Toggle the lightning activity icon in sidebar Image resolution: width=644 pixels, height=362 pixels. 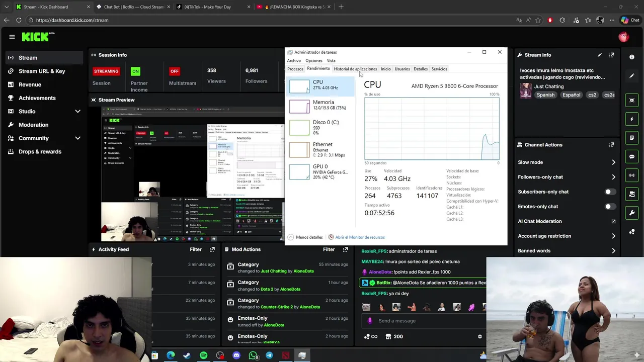pyautogui.click(x=632, y=119)
